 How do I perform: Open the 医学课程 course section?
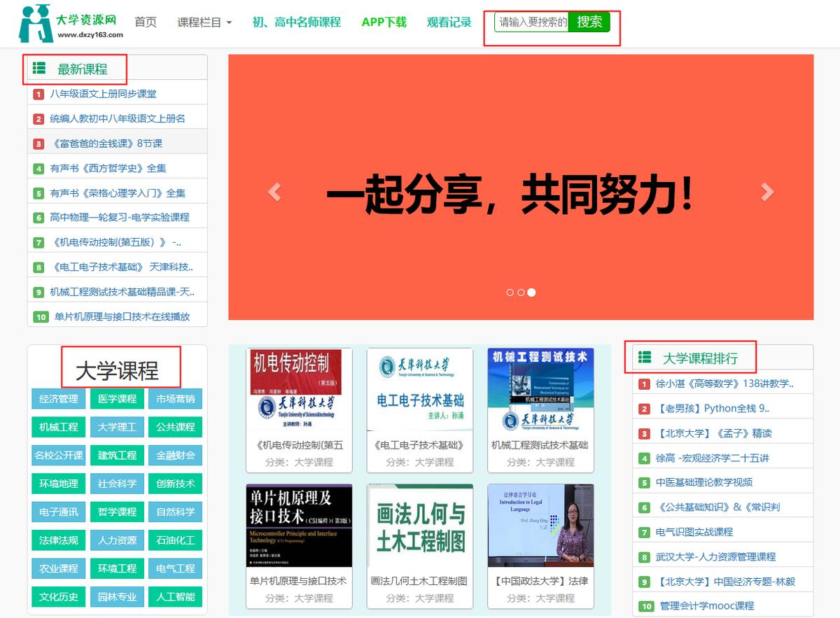[116, 399]
